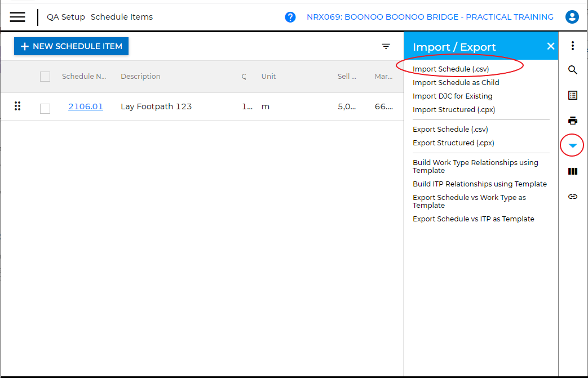This screenshot has height=378, width=588.
Task: Click the link chain icon
Action: (573, 197)
